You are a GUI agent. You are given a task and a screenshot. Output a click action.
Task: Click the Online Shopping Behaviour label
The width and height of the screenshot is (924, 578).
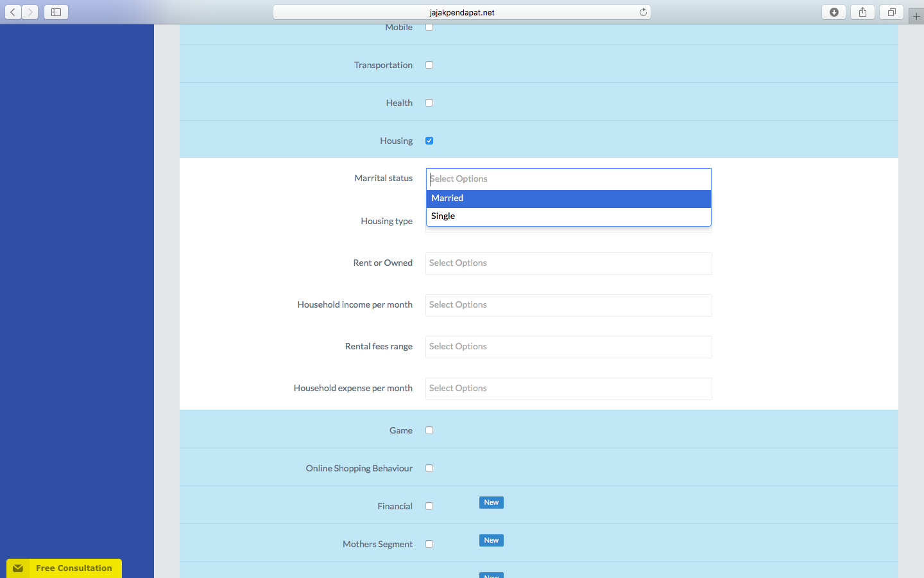point(359,468)
